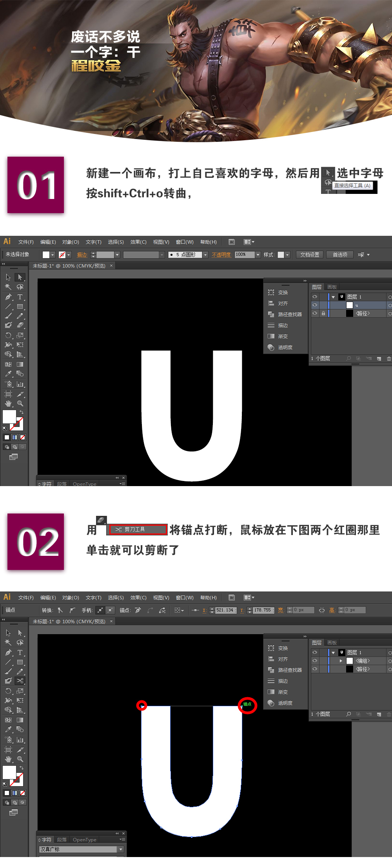Screen dimensions: 392x868
Task: Switch to 段落 tab in step 02 character panel
Action: click(x=62, y=839)
